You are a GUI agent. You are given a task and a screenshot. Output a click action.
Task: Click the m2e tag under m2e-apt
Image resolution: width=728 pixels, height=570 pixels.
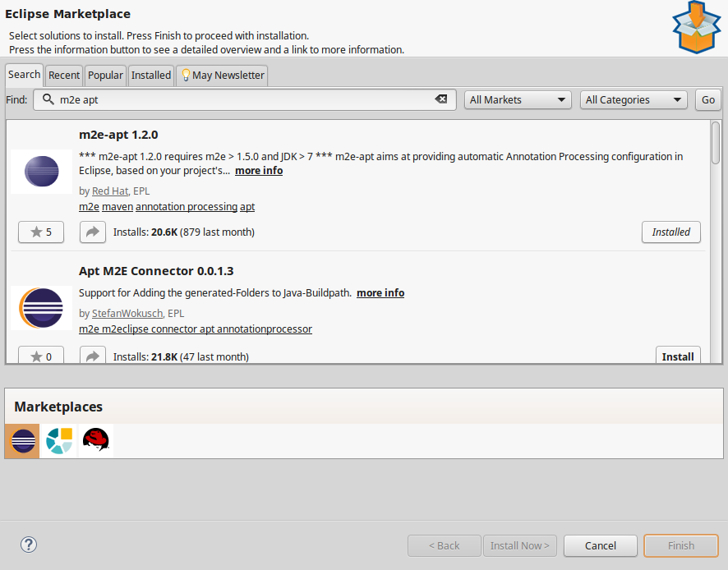(x=89, y=206)
